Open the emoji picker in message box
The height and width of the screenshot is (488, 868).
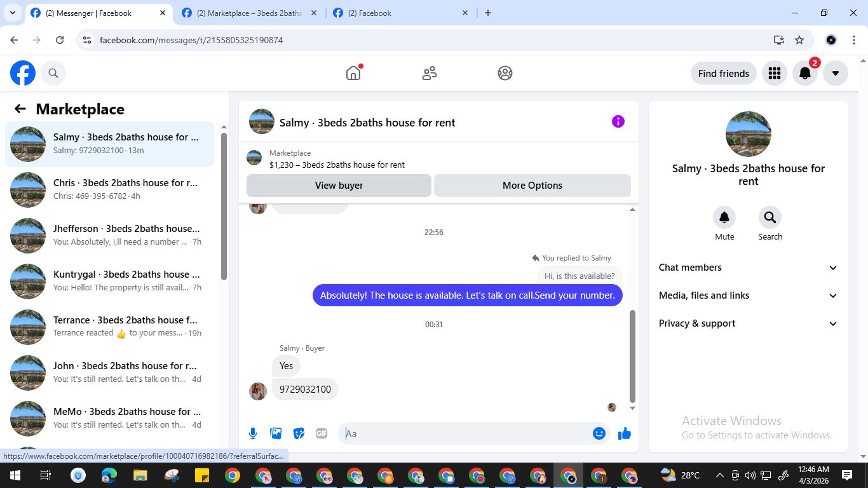599,433
